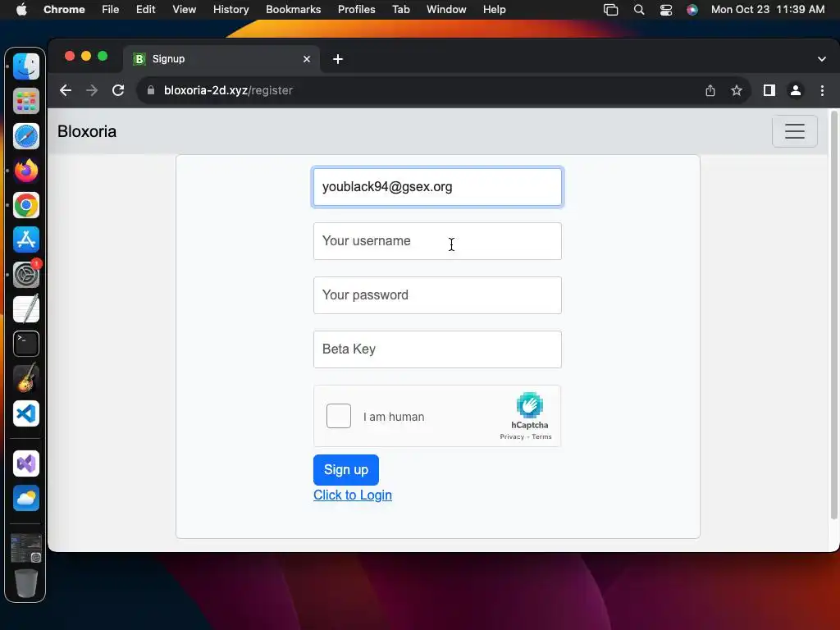Viewport: 840px width, 630px height.
Task: Open the Edit menu
Action: pos(146,10)
